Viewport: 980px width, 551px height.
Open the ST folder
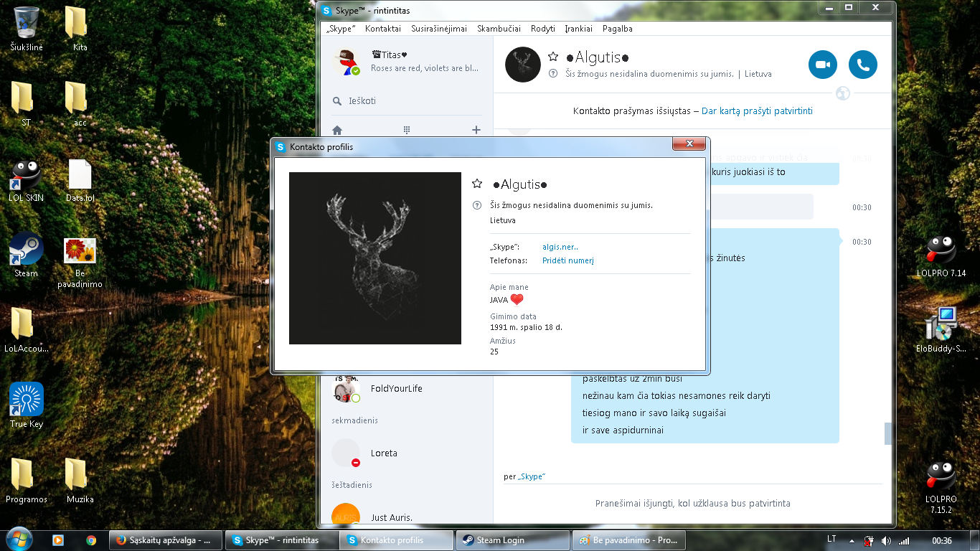(x=26, y=104)
